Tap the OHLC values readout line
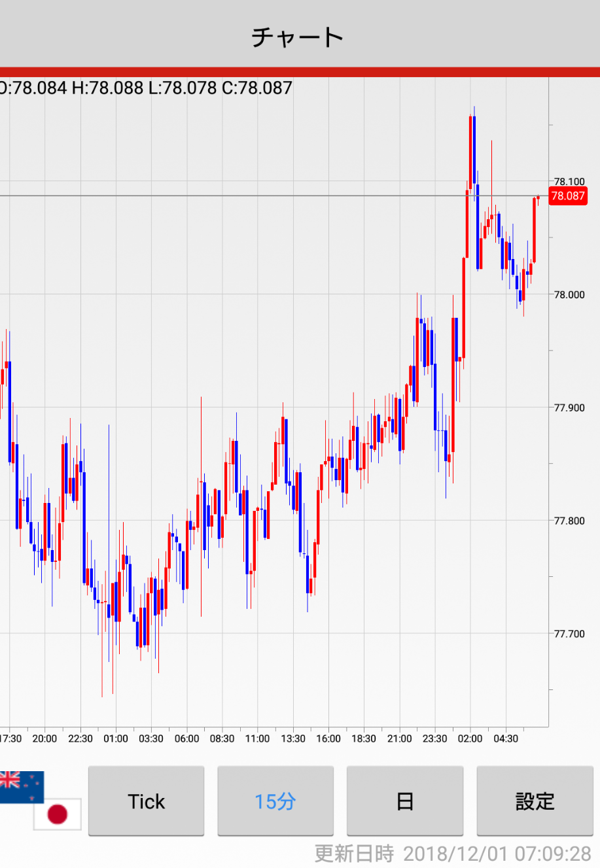This screenshot has height=868, width=600. point(146,88)
